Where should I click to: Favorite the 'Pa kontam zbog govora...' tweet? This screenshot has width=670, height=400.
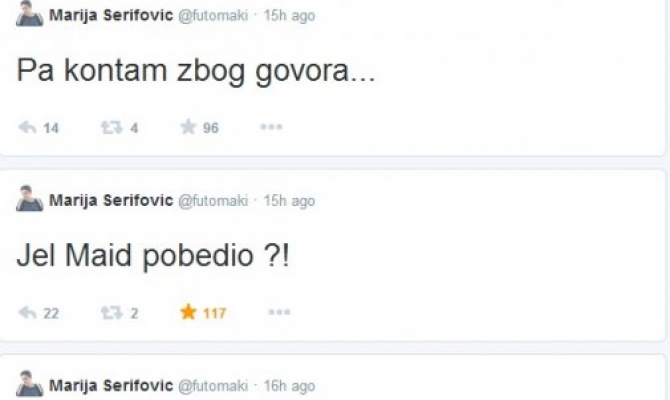click(x=188, y=127)
